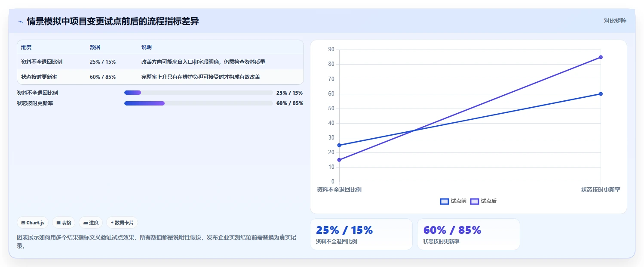This screenshot has width=644, height=267.
Task: Click description starting 完整率上升只有在
Action: [x=201, y=77]
